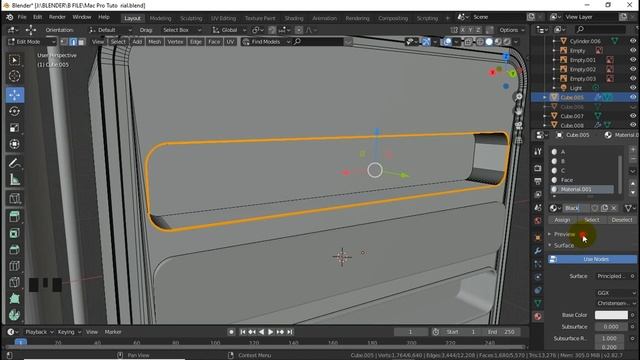Select the Measure tool
This screenshot has height=360, width=640.
click(x=15, y=180)
